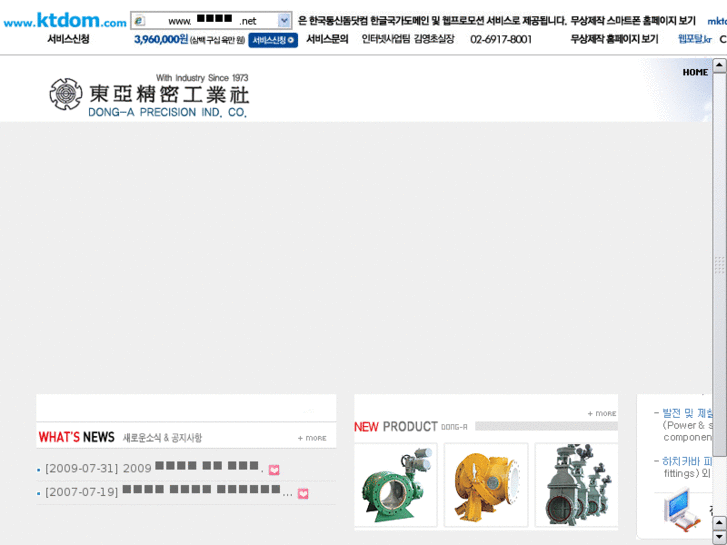Click the vertical scrollbar thumb

point(719,264)
